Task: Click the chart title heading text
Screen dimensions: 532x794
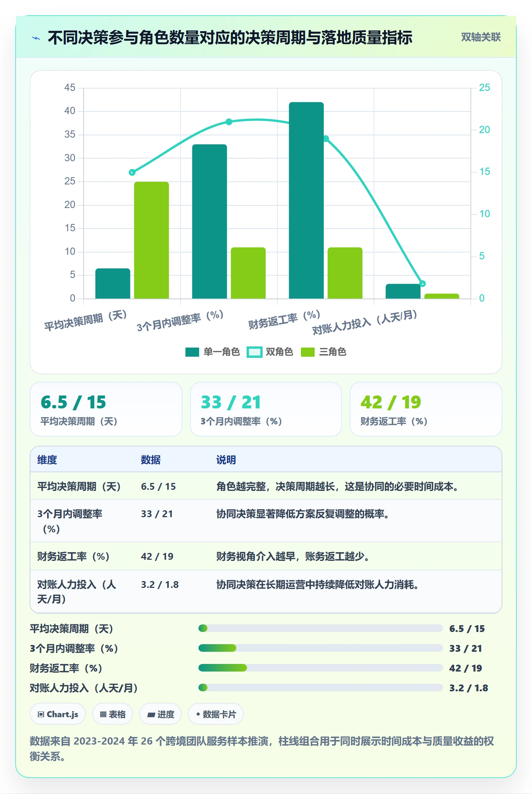Action: [x=230, y=38]
